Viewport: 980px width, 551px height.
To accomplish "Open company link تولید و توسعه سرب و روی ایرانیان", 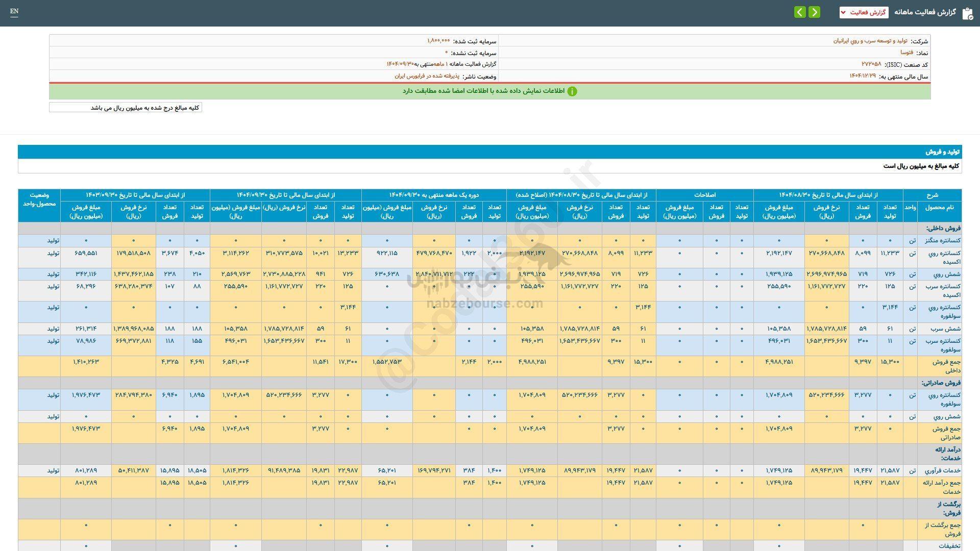I will point(870,41).
